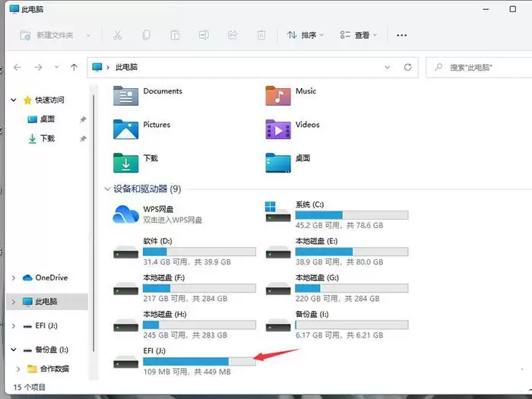This screenshot has height=399, width=532.
Task: Open the 查看 view dropdown
Action: pos(359,35)
